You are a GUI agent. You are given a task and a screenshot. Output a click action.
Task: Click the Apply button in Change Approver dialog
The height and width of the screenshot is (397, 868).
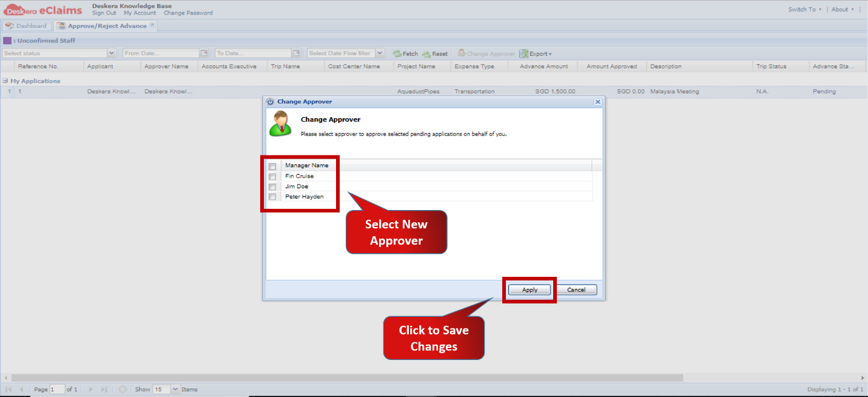click(529, 290)
